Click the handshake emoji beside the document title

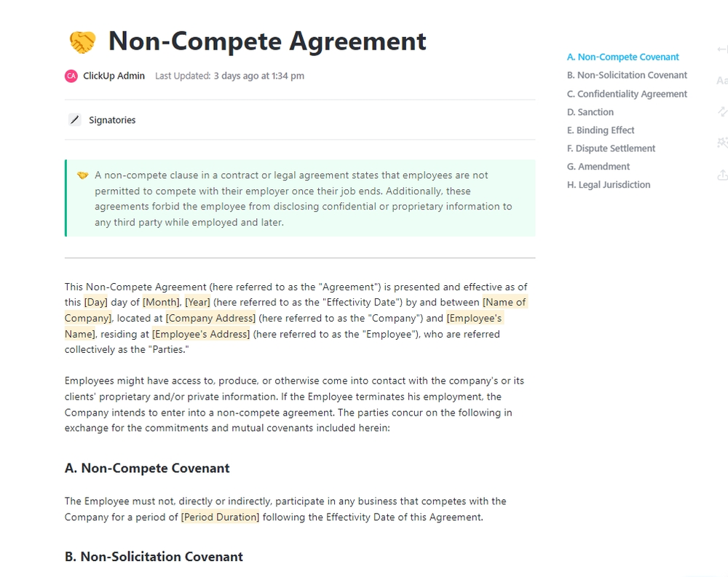(82, 41)
